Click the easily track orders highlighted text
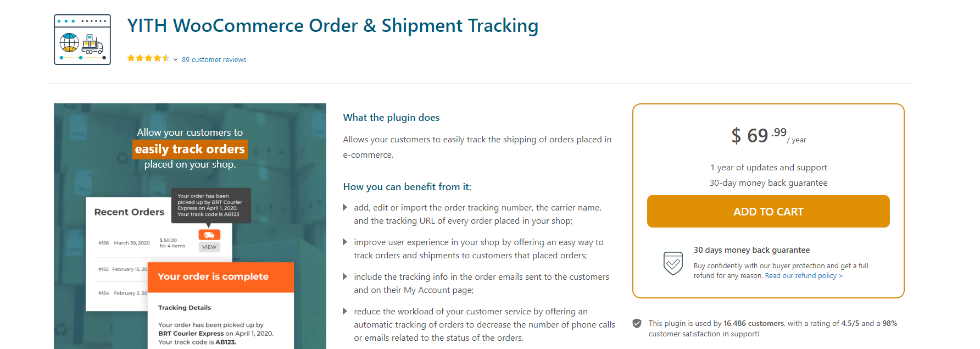The width and height of the screenshot is (980, 349). point(190,149)
